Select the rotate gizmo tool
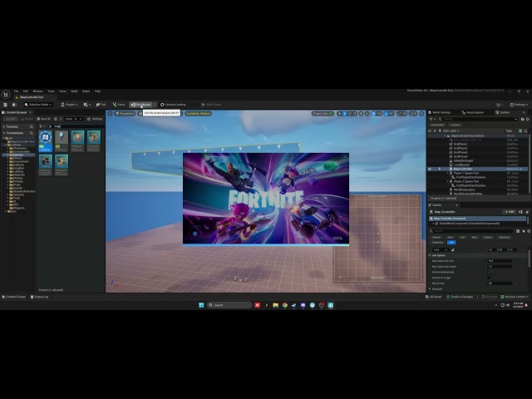Screen dimensions: 532x399 tap(350, 114)
